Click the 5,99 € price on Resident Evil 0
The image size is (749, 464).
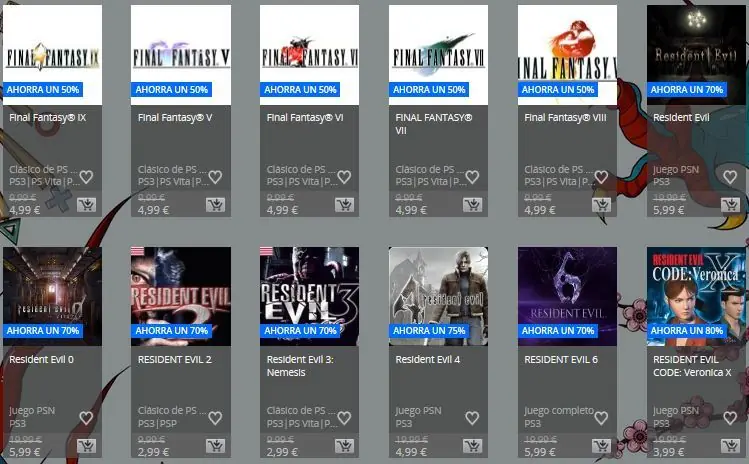[24, 452]
